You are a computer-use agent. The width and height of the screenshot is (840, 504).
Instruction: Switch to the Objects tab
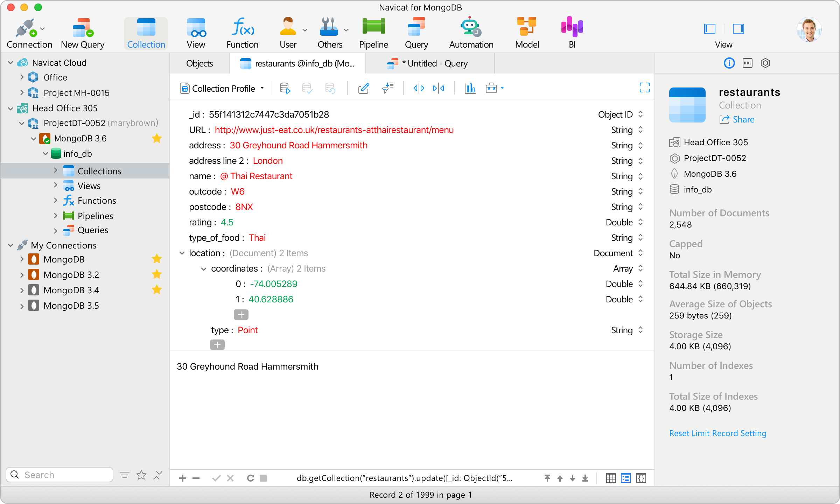[199, 64]
